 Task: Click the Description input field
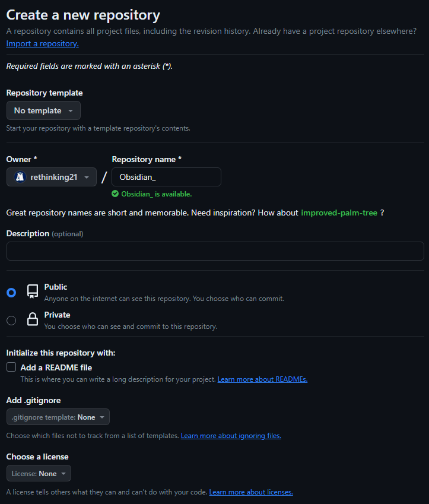215,251
